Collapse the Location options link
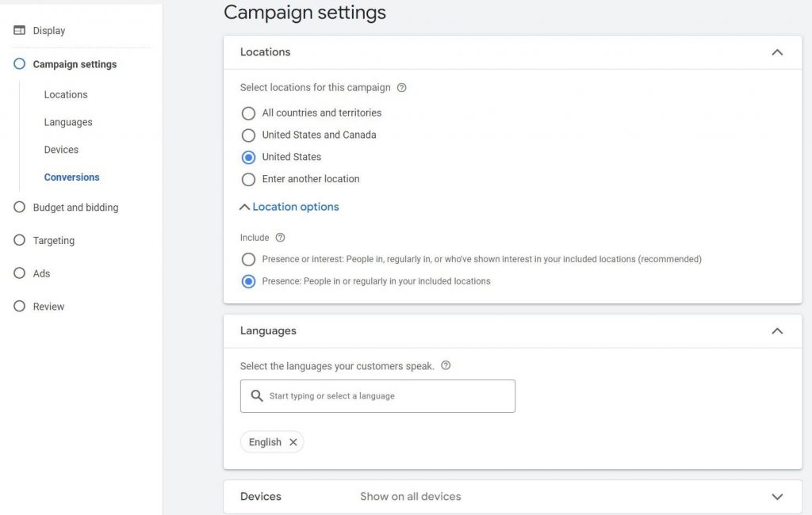812x515 pixels. [289, 207]
